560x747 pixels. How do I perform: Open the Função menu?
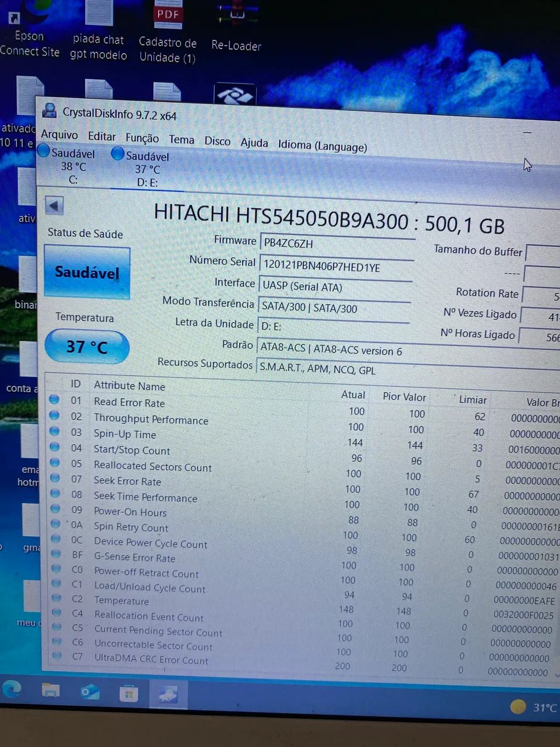142,138
